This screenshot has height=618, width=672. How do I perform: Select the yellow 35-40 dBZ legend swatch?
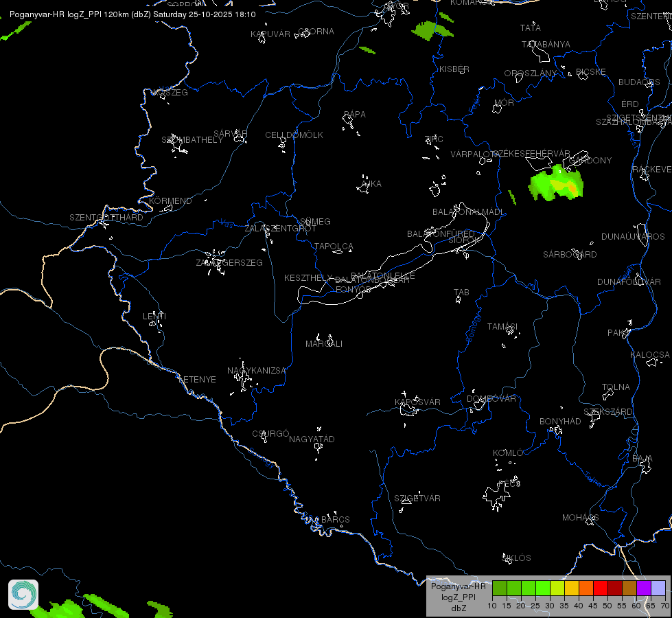572,588
